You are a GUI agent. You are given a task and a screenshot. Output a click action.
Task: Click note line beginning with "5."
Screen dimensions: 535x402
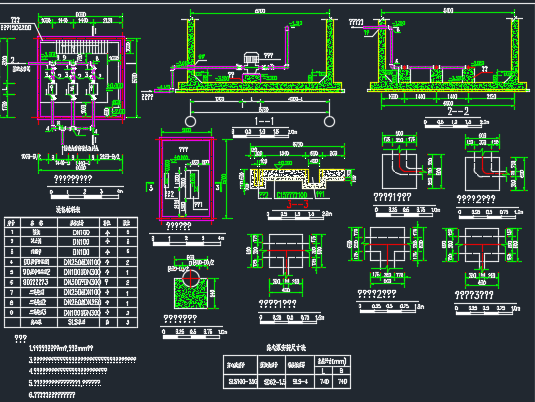pyautogui.click(x=65, y=383)
